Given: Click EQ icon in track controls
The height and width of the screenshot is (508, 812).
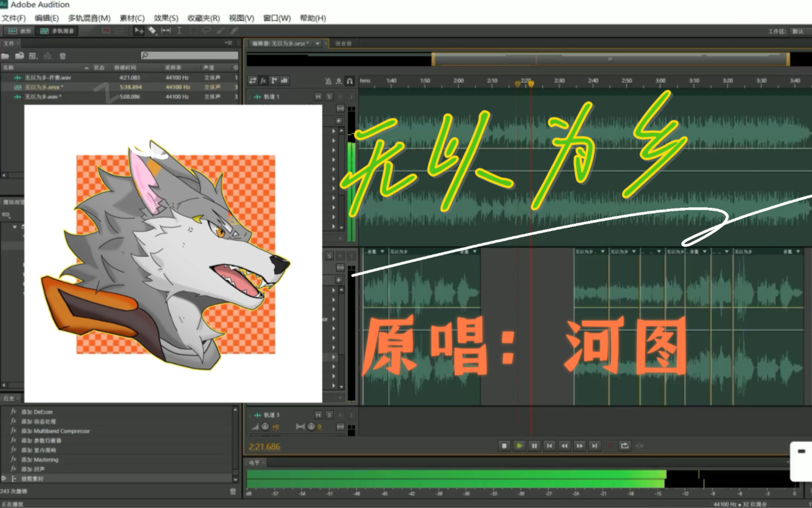Looking at the screenshot, I should coord(284,81).
